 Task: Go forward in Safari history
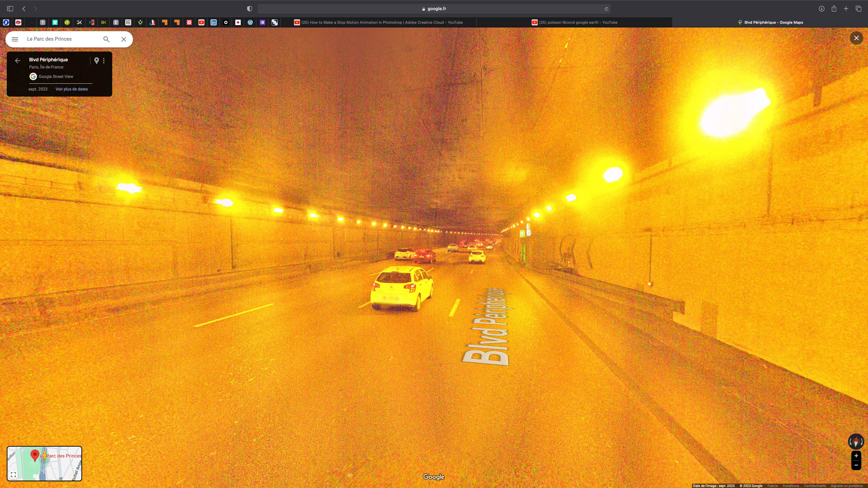(35, 9)
